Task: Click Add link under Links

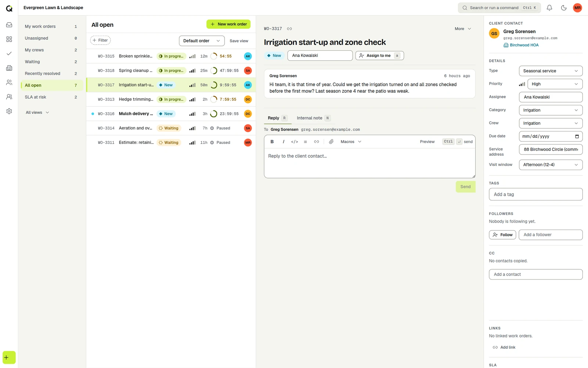Action: (504, 347)
